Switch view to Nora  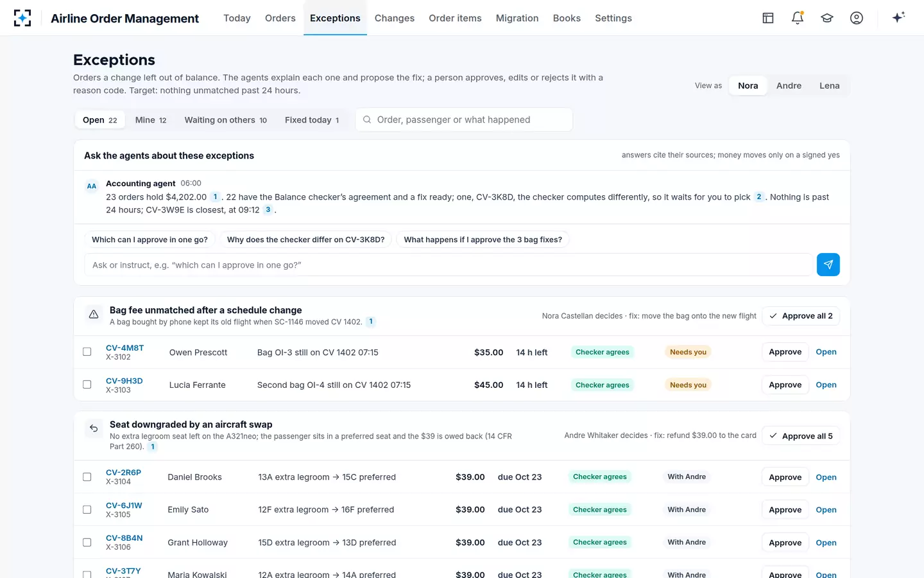748,85
